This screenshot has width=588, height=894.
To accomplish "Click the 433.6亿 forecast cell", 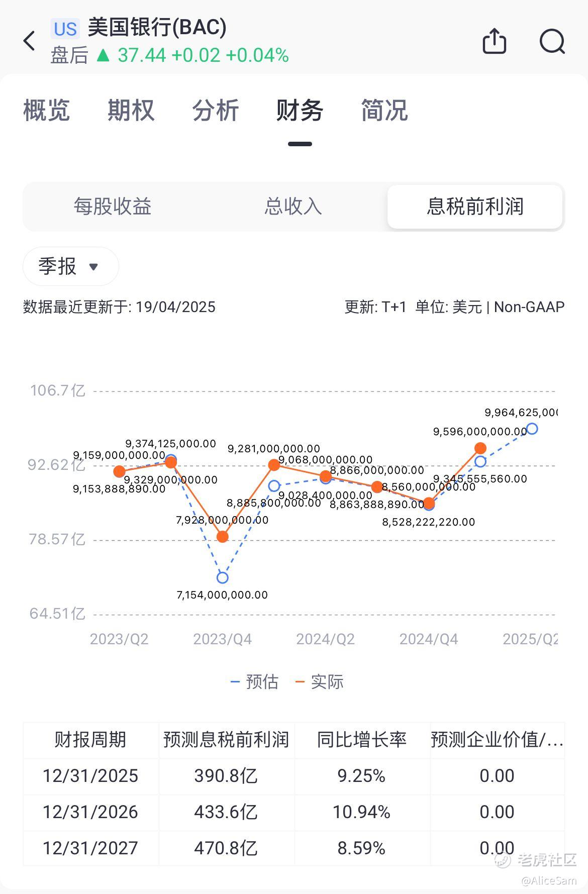I will click(x=226, y=812).
